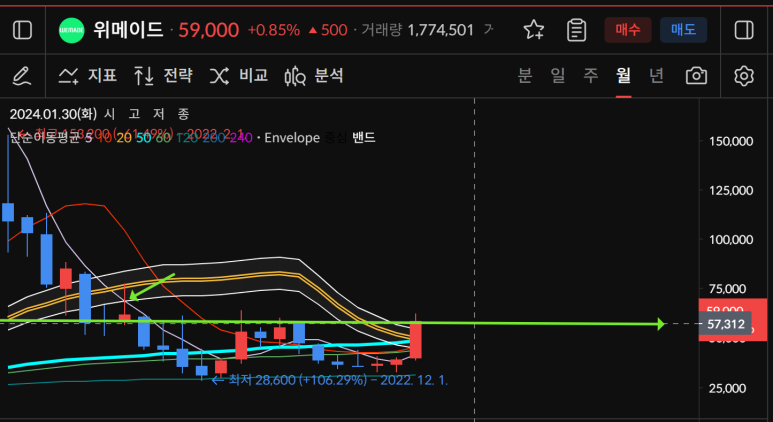This screenshot has height=422, width=773.
Task: Switch to 분 minute timeframe
Action: tap(525, 76)
